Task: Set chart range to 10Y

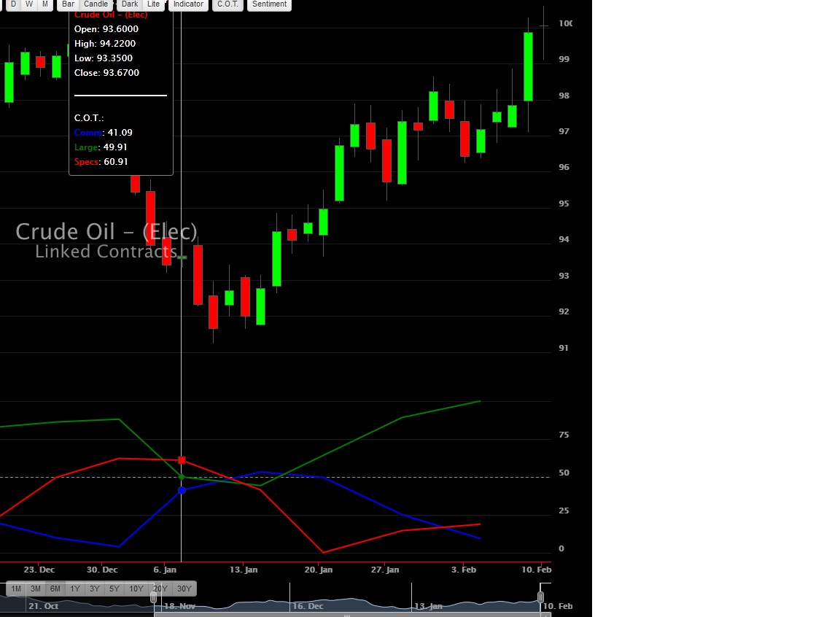Action: point(136,589)
